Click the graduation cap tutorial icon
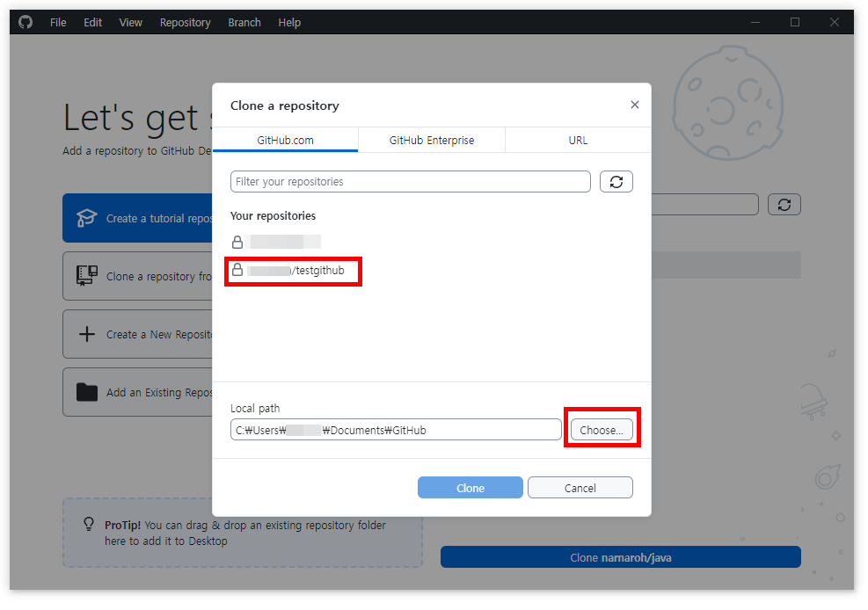The height and width of the screenshot is (610, 868). (x=86, y=218)
